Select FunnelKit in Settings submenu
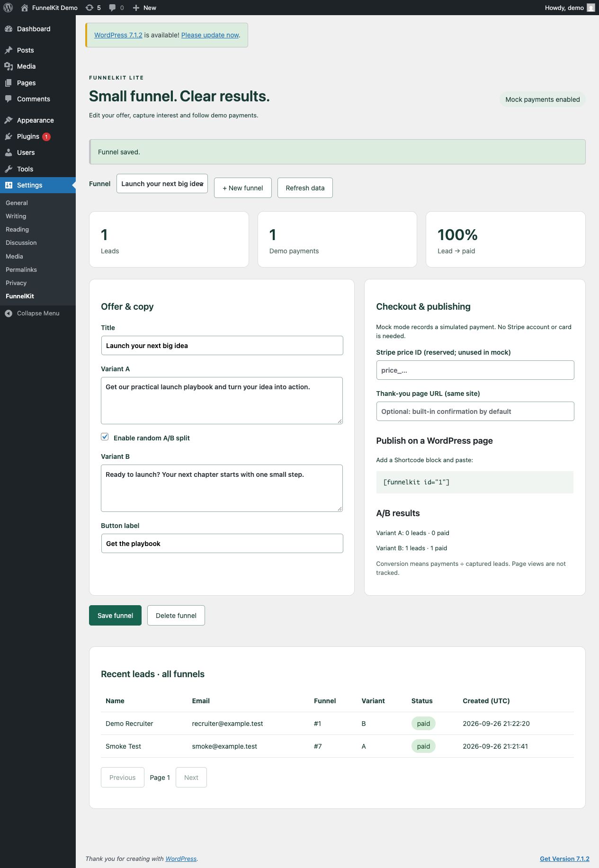Viewport: 599px width, 868px height. tap(20, 296)
